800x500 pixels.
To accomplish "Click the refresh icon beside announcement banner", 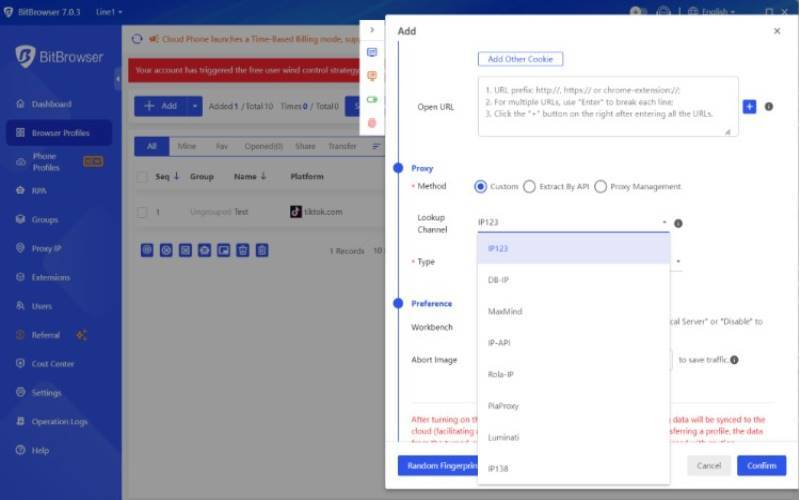I will (137, 39).
